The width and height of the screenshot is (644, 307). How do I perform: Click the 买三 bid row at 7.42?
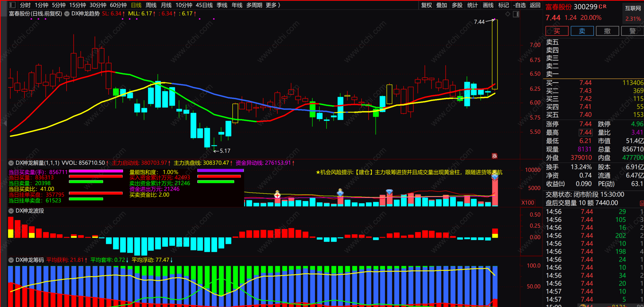click(x=594, y=99)
